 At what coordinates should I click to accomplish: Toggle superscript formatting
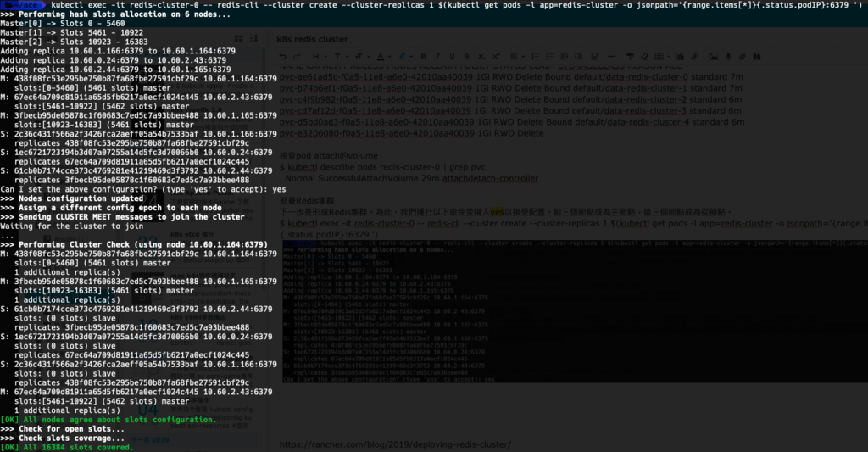(x=496, y=56)
